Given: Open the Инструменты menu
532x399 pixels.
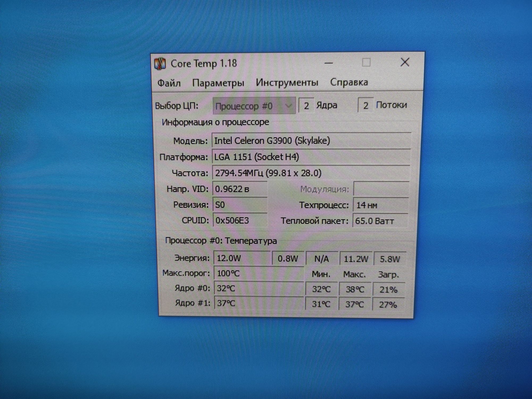Looking at the screenshot, I should click(x=287, y=82).
